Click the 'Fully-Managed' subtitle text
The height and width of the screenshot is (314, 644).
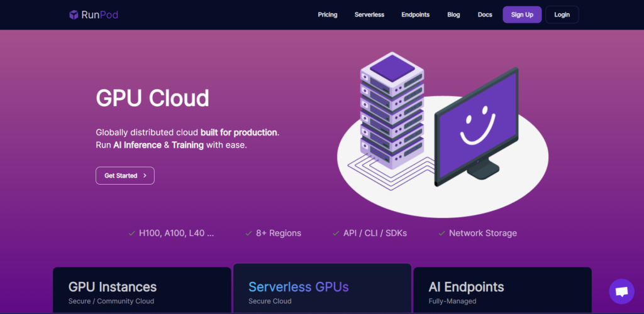452,301
